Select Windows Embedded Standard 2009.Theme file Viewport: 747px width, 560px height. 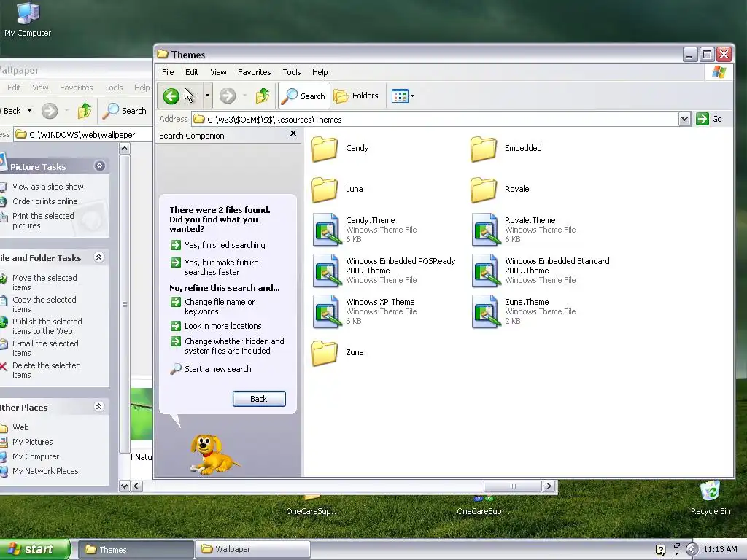pyautogui.click(x=541, y=271)
